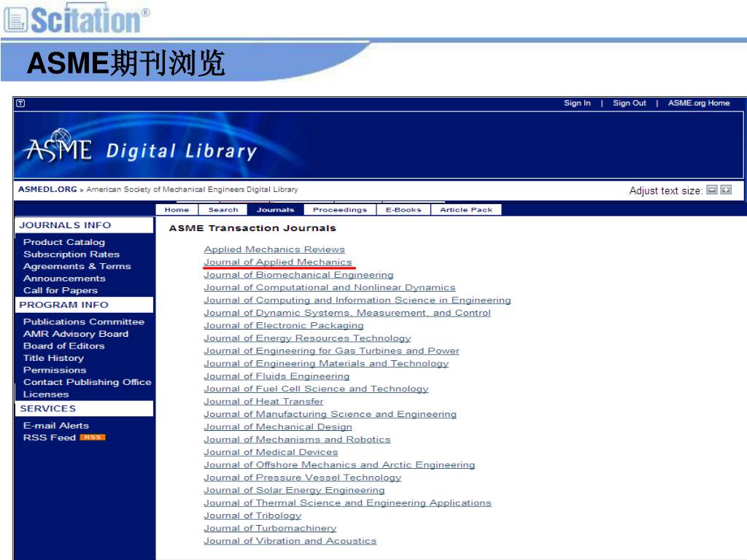Open AMR Advisory Board link
747x560 pixels.
tap(76, 334)
